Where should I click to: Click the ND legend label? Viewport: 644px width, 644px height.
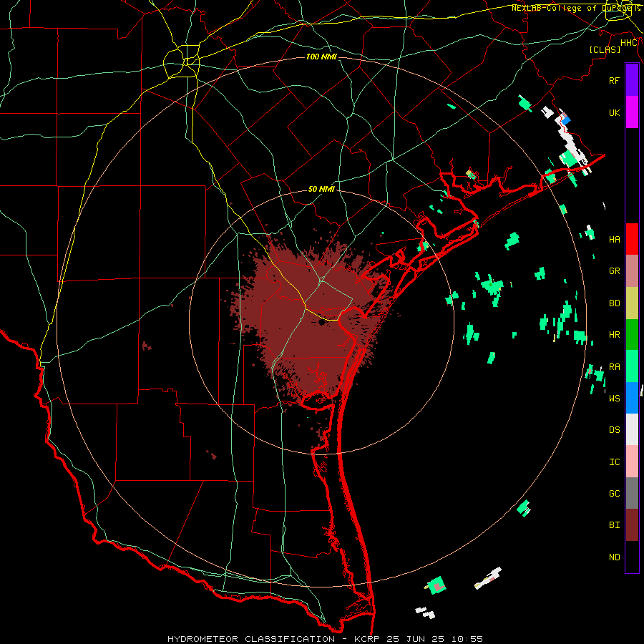click(x=614, y=557)
